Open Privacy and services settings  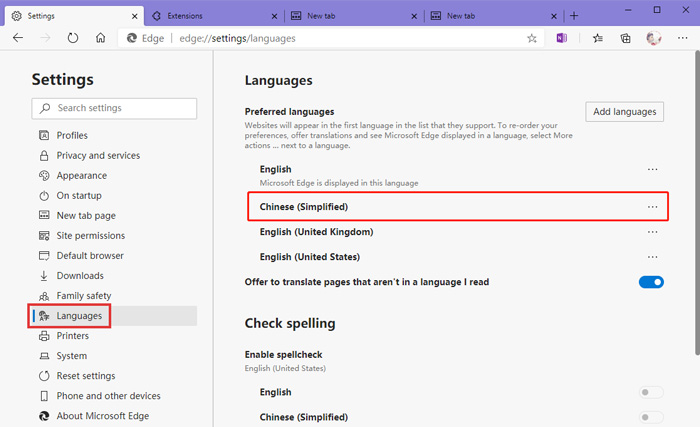98,155
